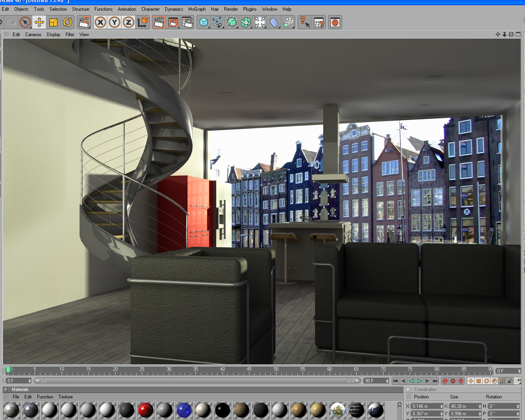Open the cube primitive object palette
Screen dimensions: 525x420
click(203, 22)
